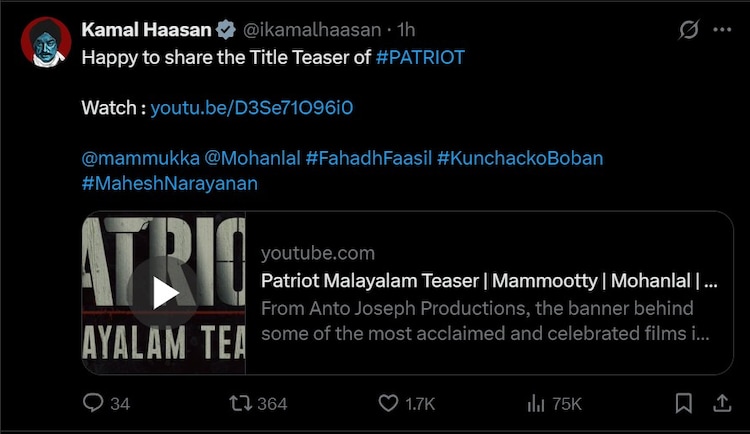Open post view analytics icon
The image size is (750, 434).
[x=535, y=403]
